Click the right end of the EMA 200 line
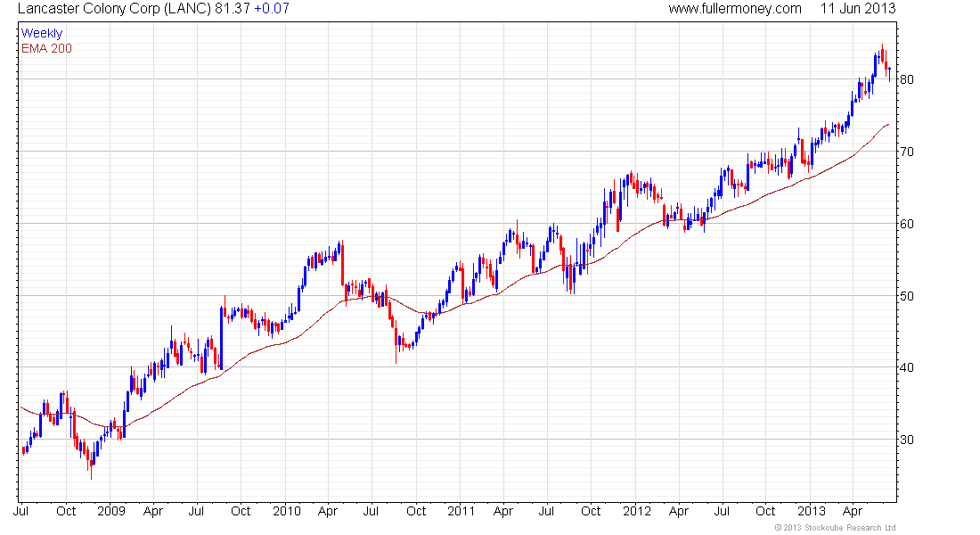 coord(888,125)
